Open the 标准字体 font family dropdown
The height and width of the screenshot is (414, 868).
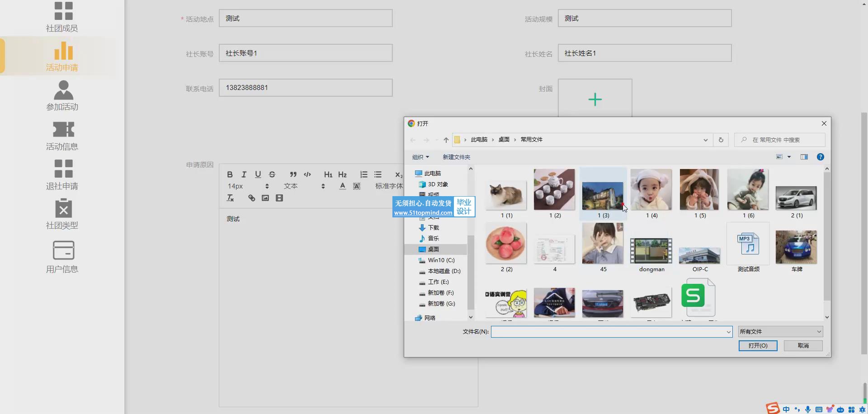click(389, 186)
